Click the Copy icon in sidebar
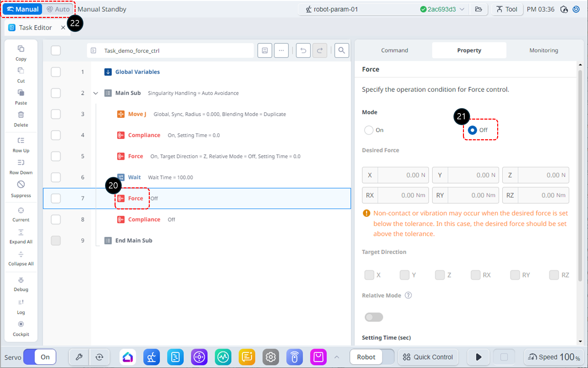 21,49
